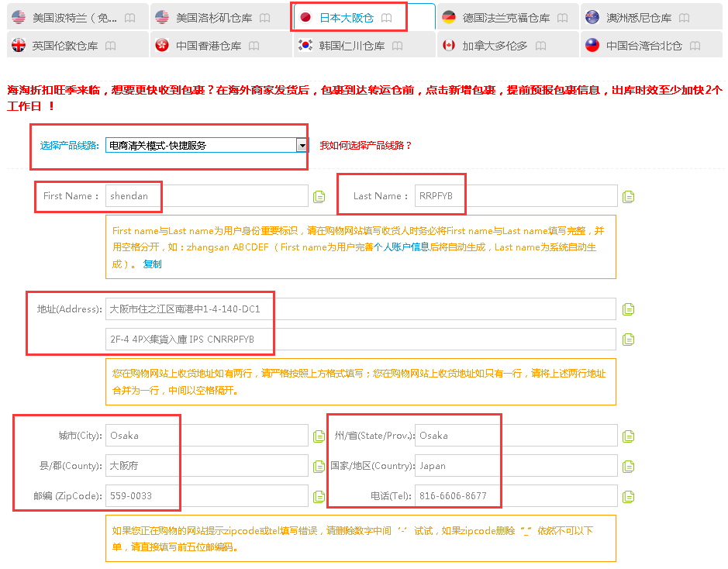Open the book icon on 德国法兰克福仓库 tab
The image size is (728, 569).
(562, 18)
